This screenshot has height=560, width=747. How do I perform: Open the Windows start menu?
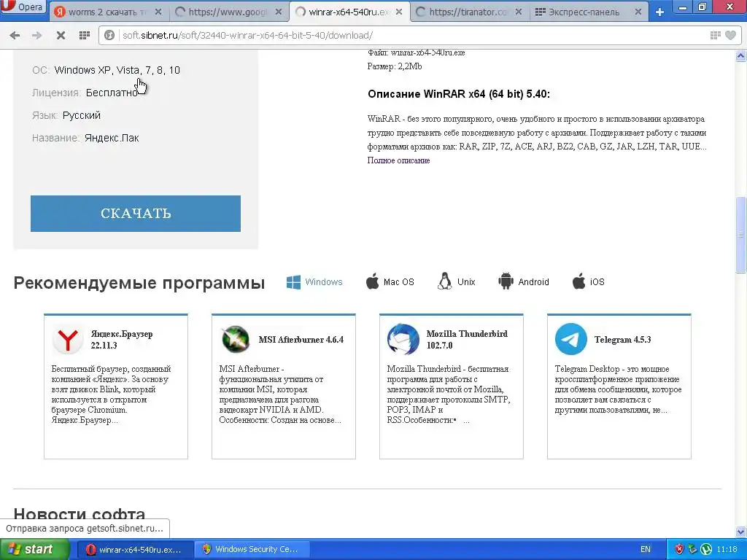34,549
